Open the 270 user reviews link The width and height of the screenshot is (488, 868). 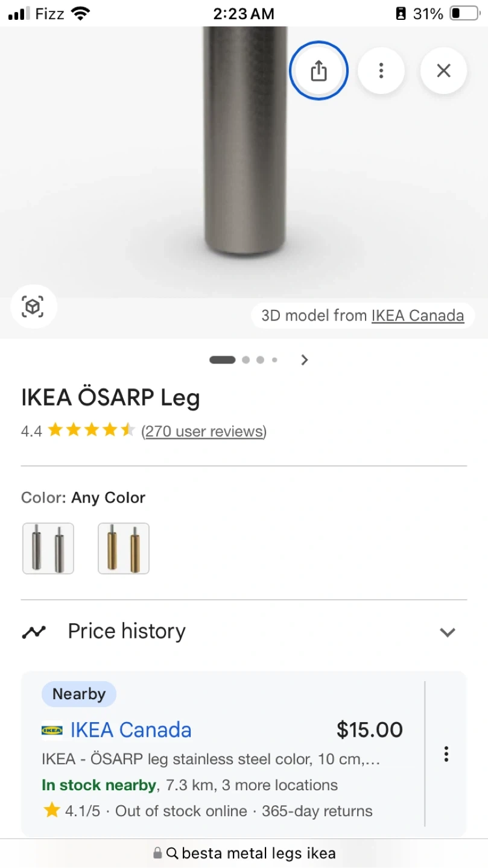pos(204,432)
